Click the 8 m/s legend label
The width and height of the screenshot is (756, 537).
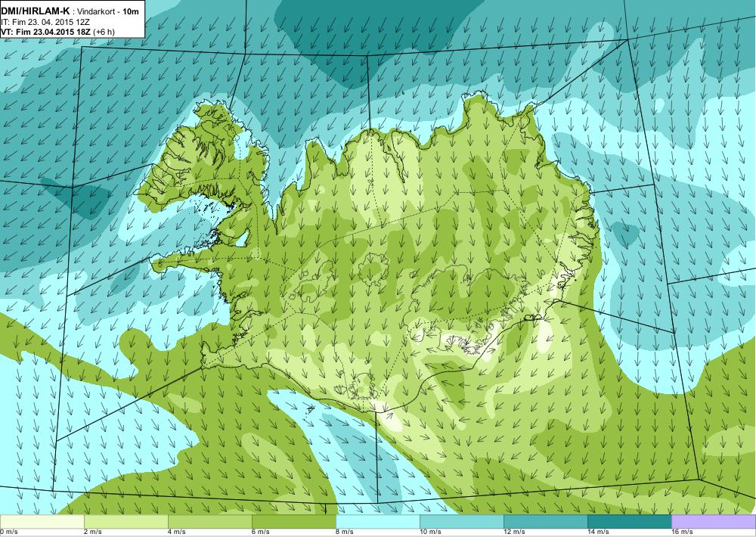(344, 532)
